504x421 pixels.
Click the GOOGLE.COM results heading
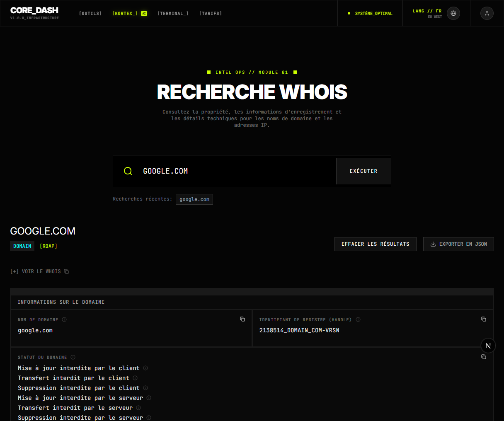(x=43, y=231)
